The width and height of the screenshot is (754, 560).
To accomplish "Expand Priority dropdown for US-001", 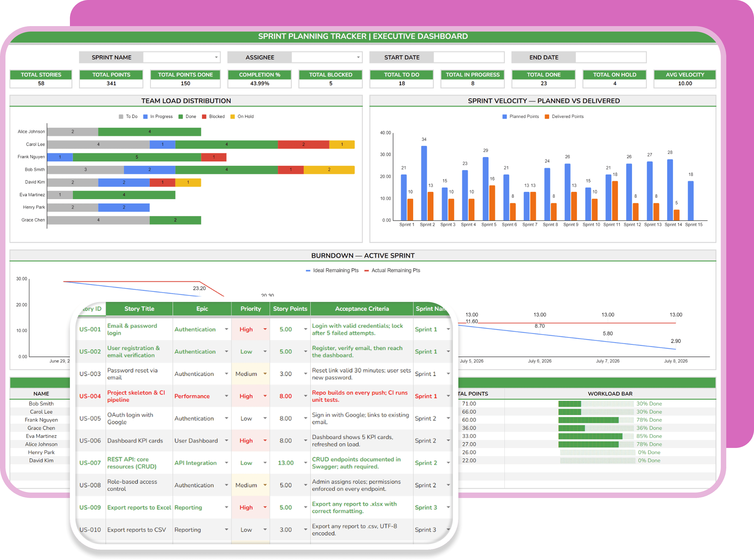I will 265,329.
